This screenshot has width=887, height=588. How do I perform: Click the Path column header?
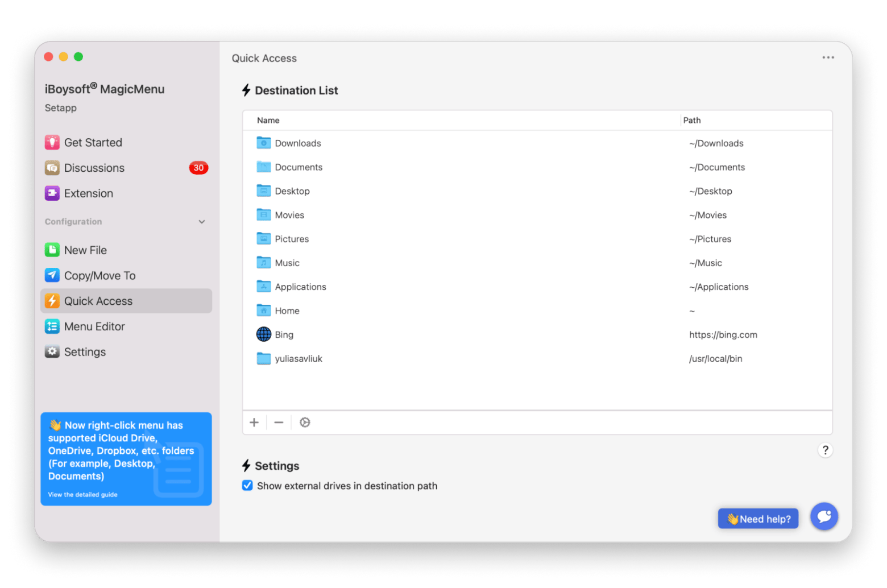[x=692, y=121]
